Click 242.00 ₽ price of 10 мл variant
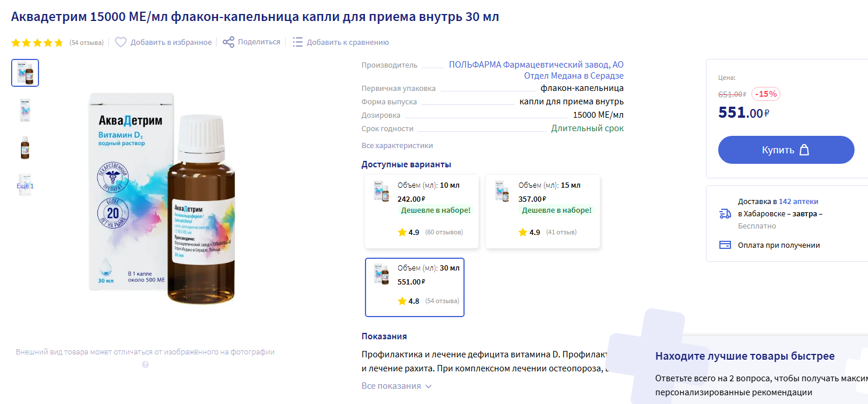Image resolution: width=868 pixels, height=404 pixels. click(x=412, y=199)
